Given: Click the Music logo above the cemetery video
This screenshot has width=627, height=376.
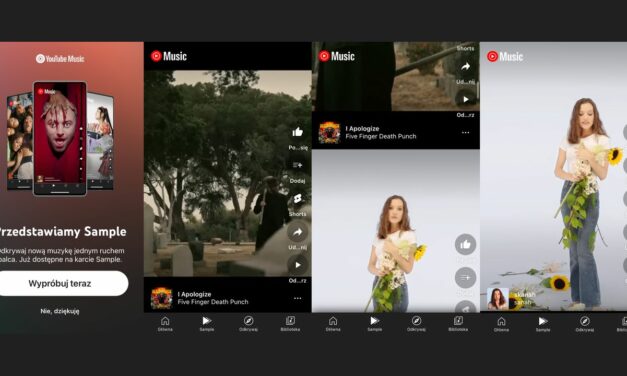Looking at the screenshot, I should tap(169, 56).
